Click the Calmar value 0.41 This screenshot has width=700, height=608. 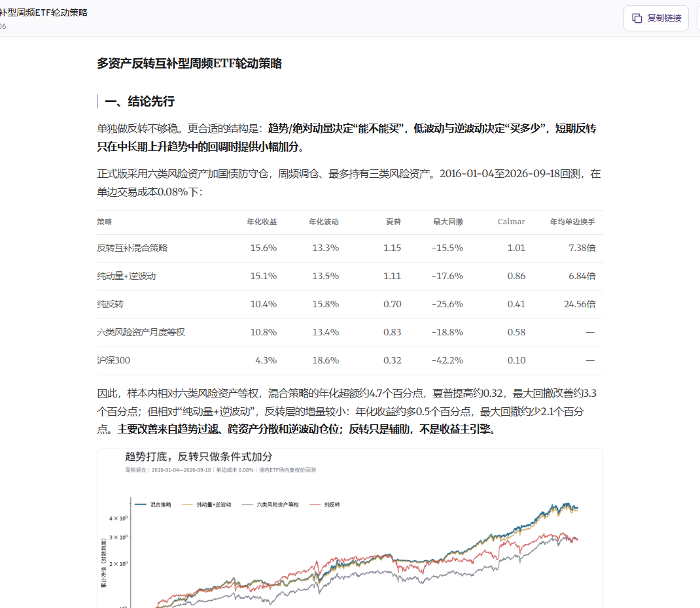tap(517, 304)
